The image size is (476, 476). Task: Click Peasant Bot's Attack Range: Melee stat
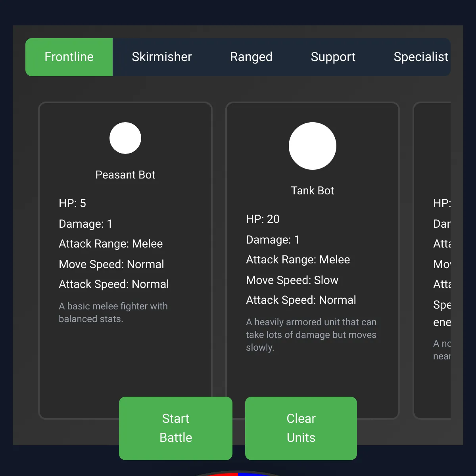coord(111,244)
